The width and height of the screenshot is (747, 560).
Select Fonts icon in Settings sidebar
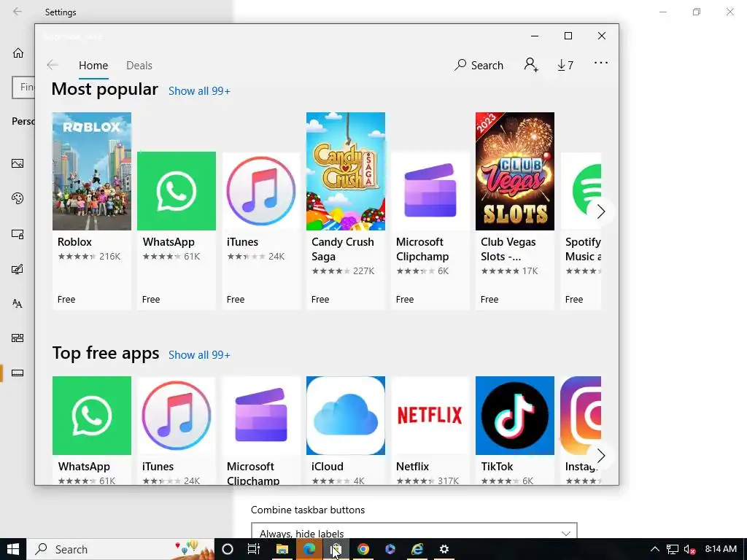(18, 303)
